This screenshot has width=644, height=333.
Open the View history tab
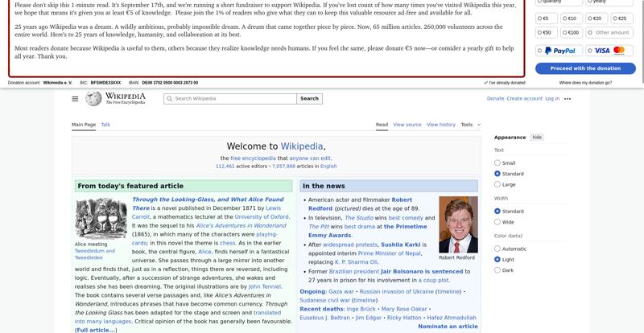tap(440, 125)
